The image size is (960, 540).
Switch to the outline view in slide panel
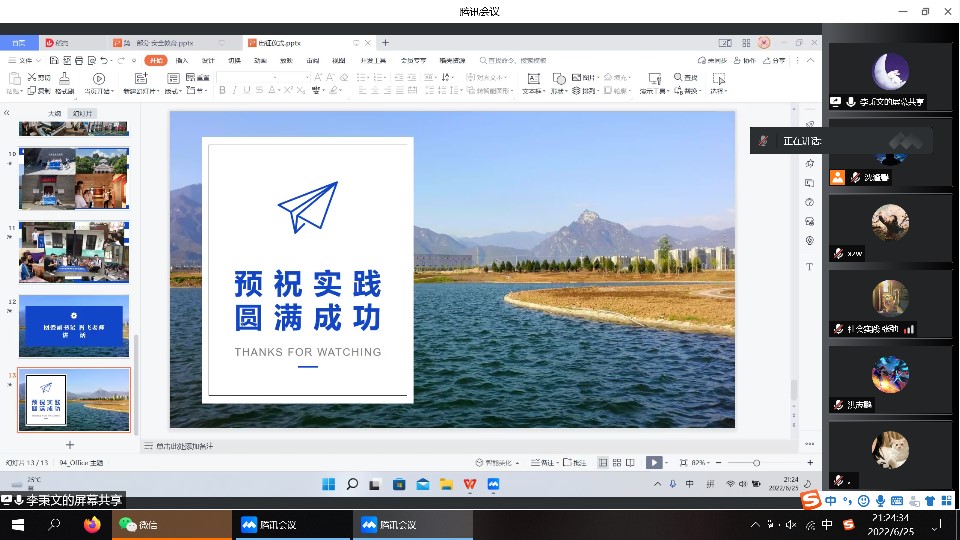[54, 113]
